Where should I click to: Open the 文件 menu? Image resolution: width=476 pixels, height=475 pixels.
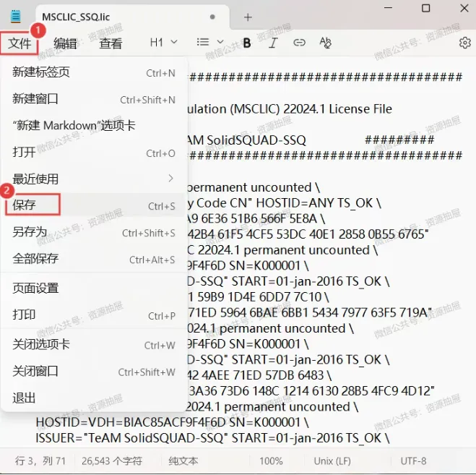(x=20, y=43)
